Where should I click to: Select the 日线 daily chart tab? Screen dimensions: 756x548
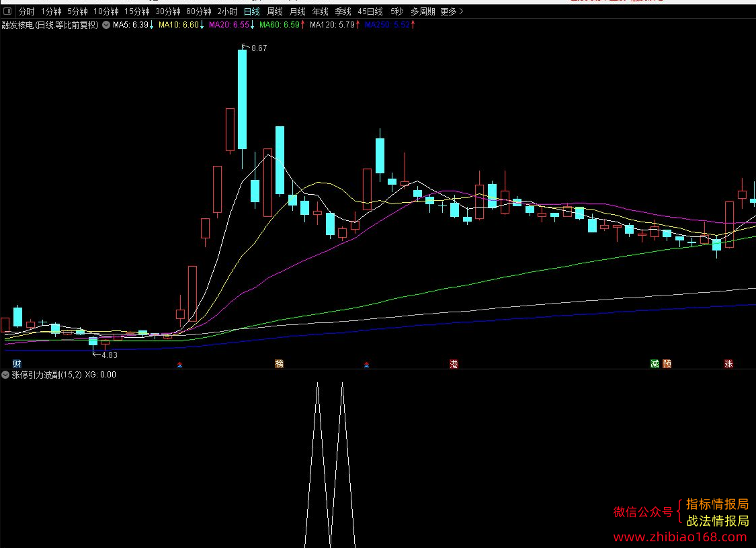click(x=252, y=11)
